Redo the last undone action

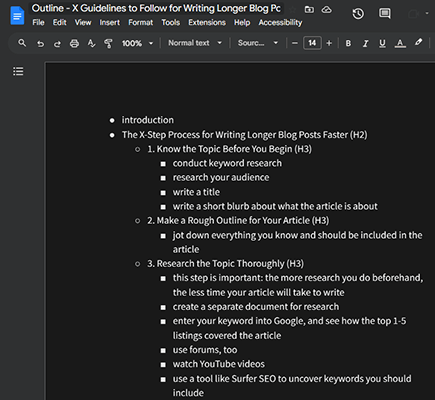(57, 43)
